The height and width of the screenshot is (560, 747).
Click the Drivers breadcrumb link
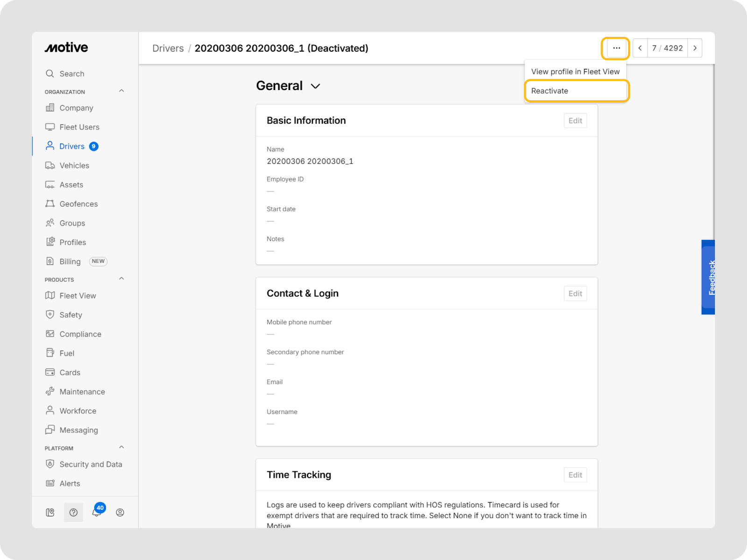(168, 49)
